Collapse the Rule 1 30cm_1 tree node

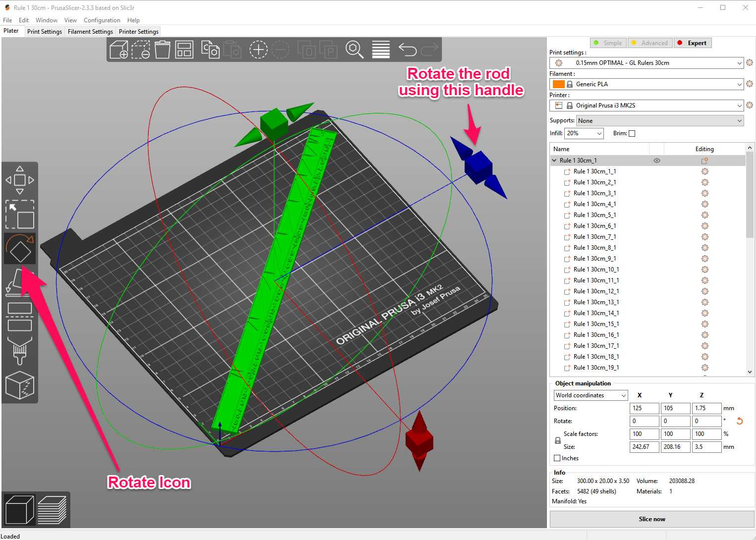coord(554,161)
